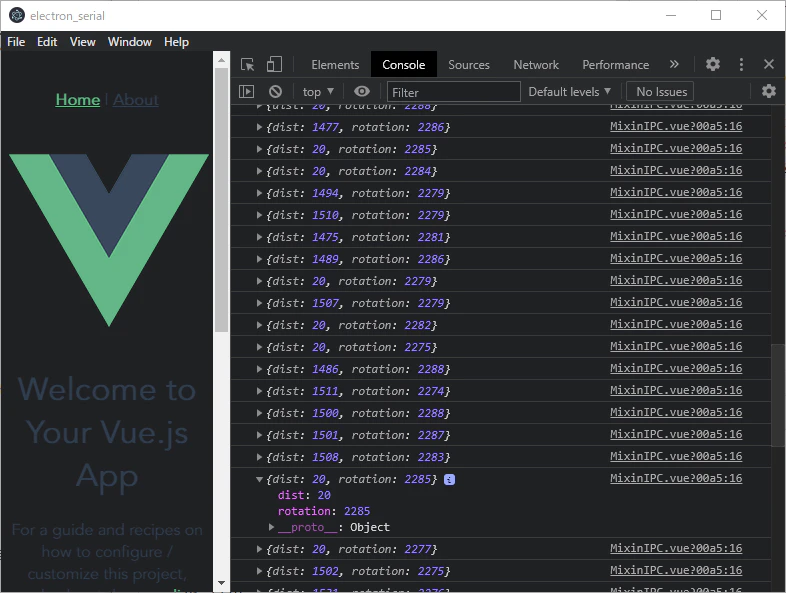
Task: Click the electron_serial app icon in the title bar
Action: [17, 16]
